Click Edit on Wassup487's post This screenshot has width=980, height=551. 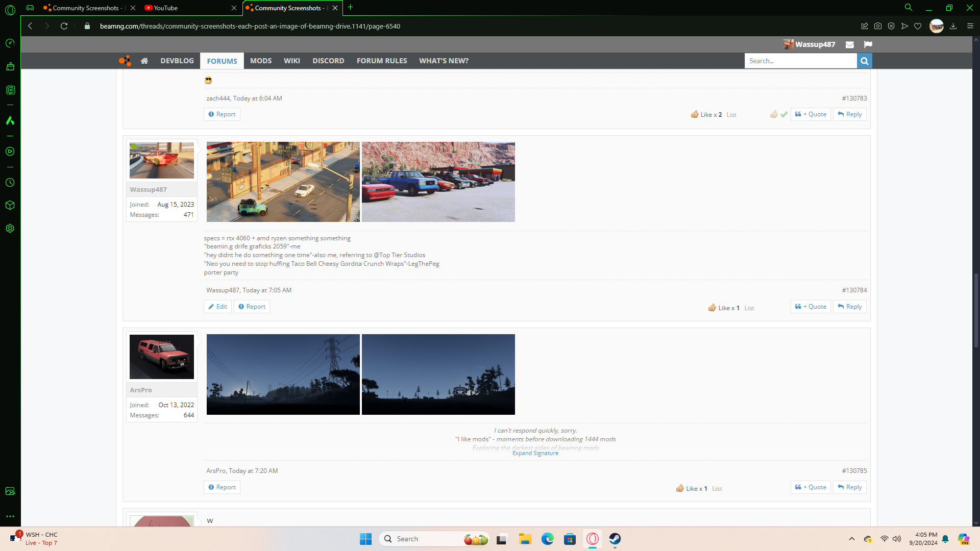pyautogui.click(x=217, y=307)
